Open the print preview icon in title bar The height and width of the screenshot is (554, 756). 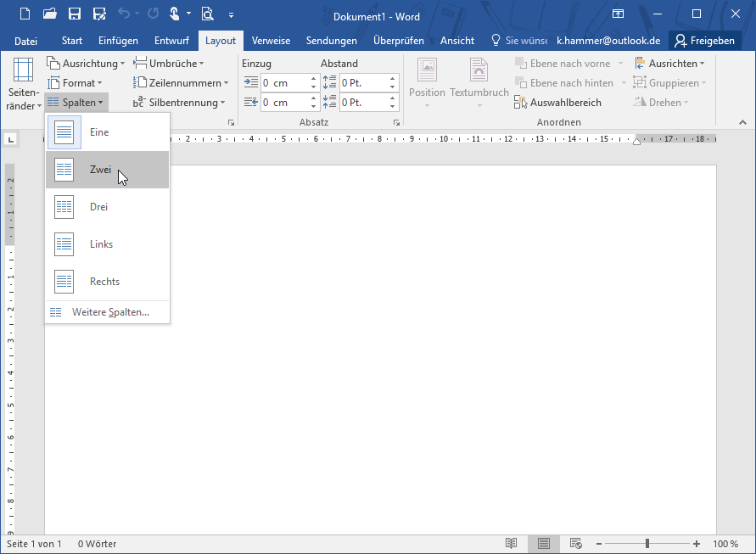click(x=207, y=14)
